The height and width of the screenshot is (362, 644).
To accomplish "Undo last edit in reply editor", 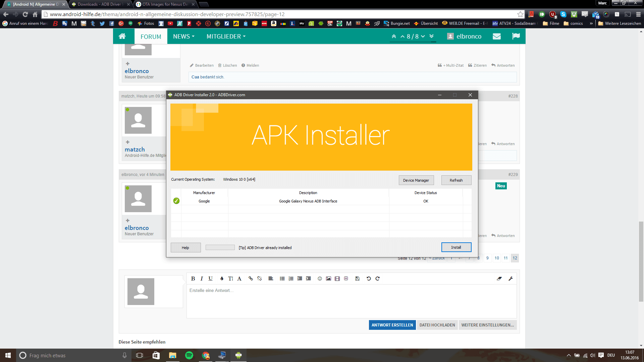I will [369, 279].
